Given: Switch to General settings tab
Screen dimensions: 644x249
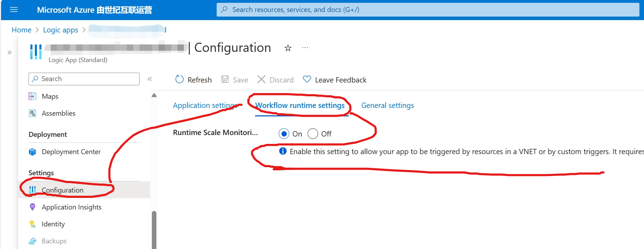Looking at the screenshot, I should tap(388, 105).
